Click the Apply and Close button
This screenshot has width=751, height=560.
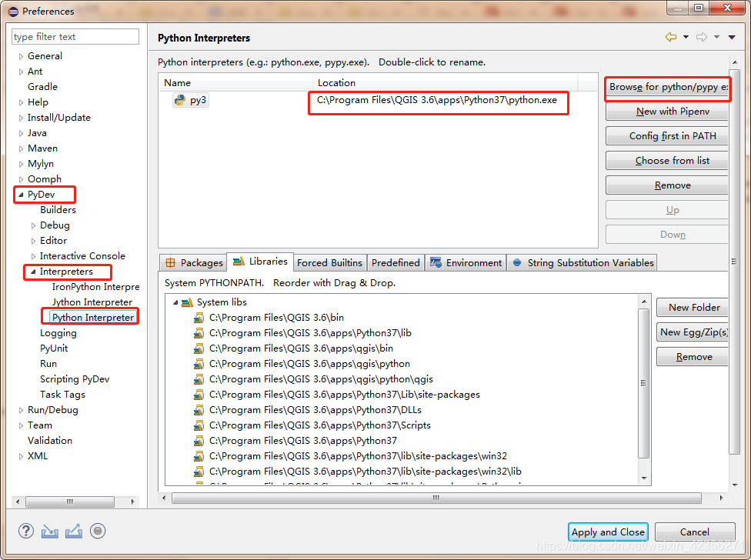pyautogui.click(x=608, y=532)
